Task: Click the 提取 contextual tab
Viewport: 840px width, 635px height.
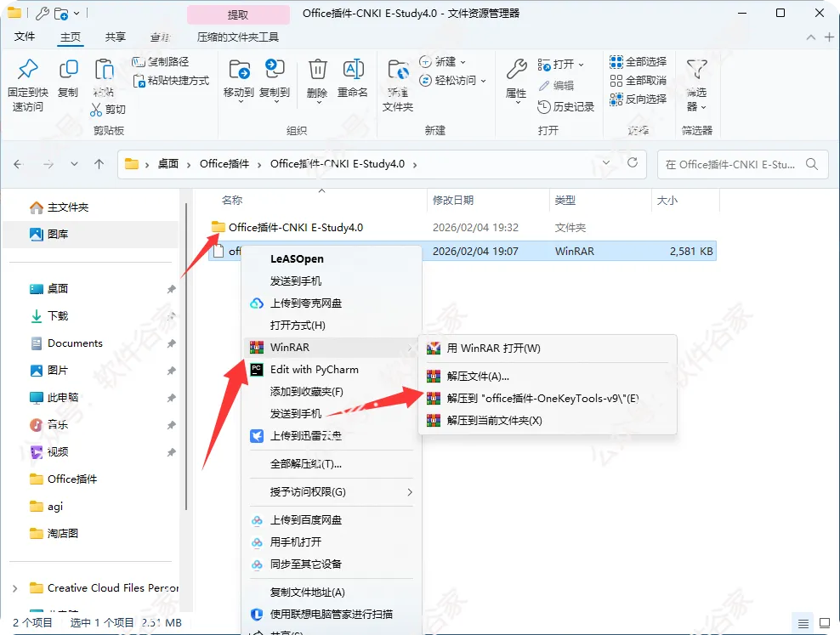Action: coord(238,14)
